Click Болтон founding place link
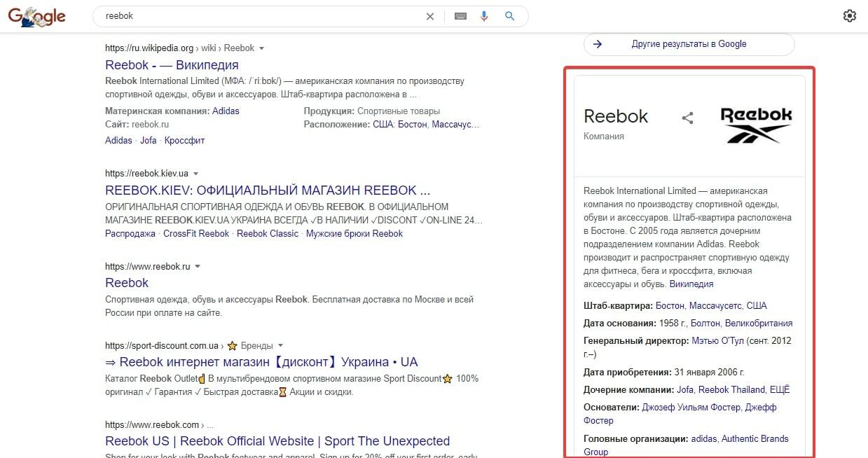This screenshot has width=868, height=458. point(705,323)
